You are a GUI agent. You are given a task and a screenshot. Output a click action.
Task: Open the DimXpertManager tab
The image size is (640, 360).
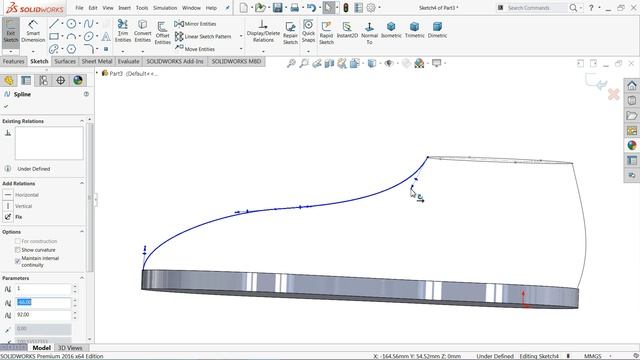click(x=60, y=80)
